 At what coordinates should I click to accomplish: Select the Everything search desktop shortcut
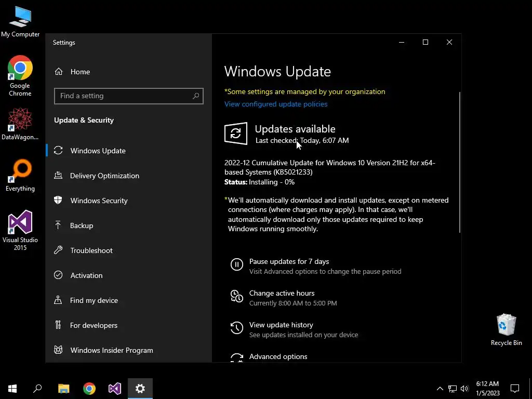20,176
